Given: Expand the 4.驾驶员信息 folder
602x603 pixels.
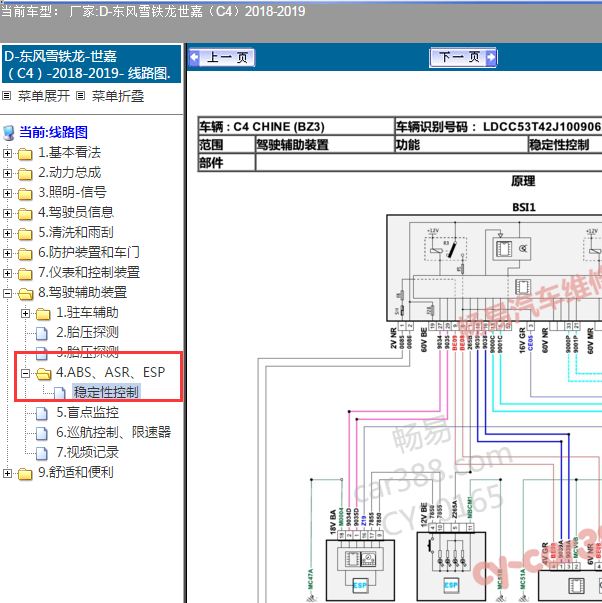Looking at the screenshot, I should tap(7, 213).
